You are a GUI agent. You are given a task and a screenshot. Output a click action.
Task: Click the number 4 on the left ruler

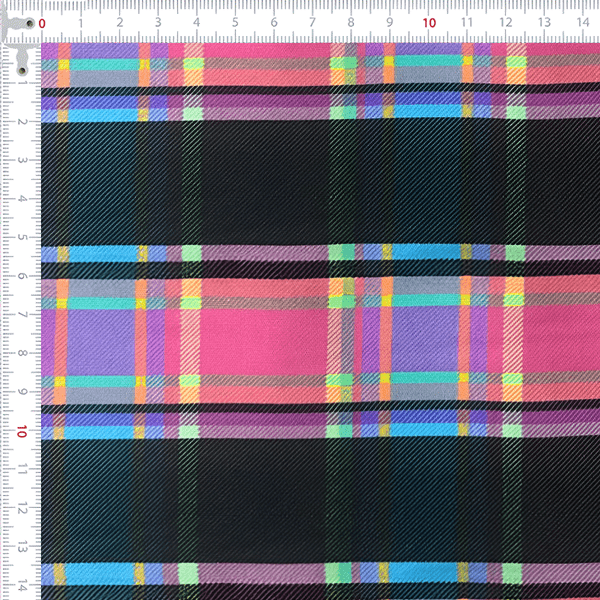click(x=22, y=199)
